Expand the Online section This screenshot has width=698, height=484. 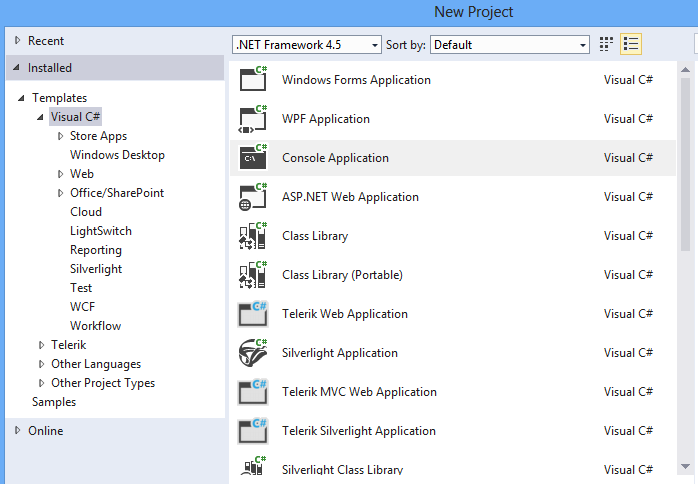coord(17,431)
